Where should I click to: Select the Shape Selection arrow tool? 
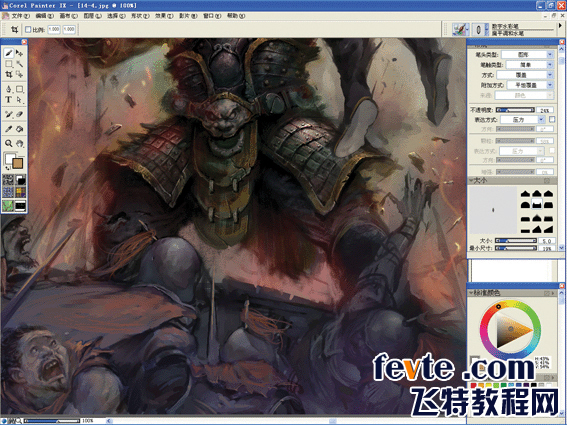point(19,99)
